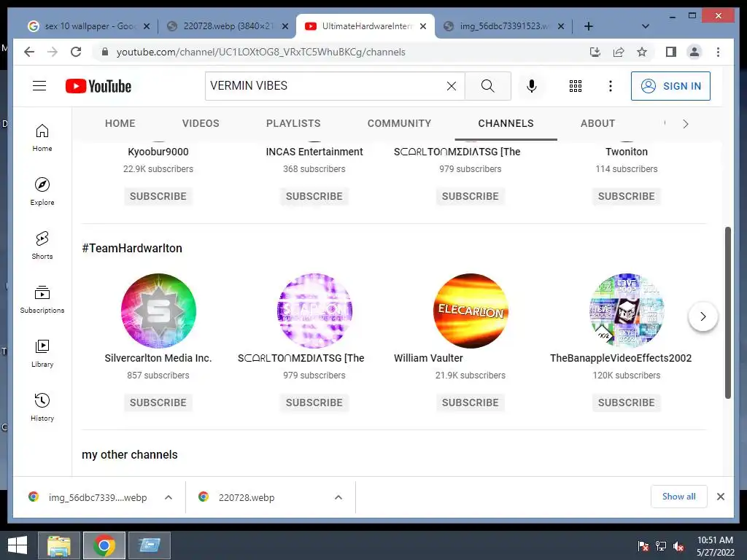Click the install app icon in address bar

[595, 52]
